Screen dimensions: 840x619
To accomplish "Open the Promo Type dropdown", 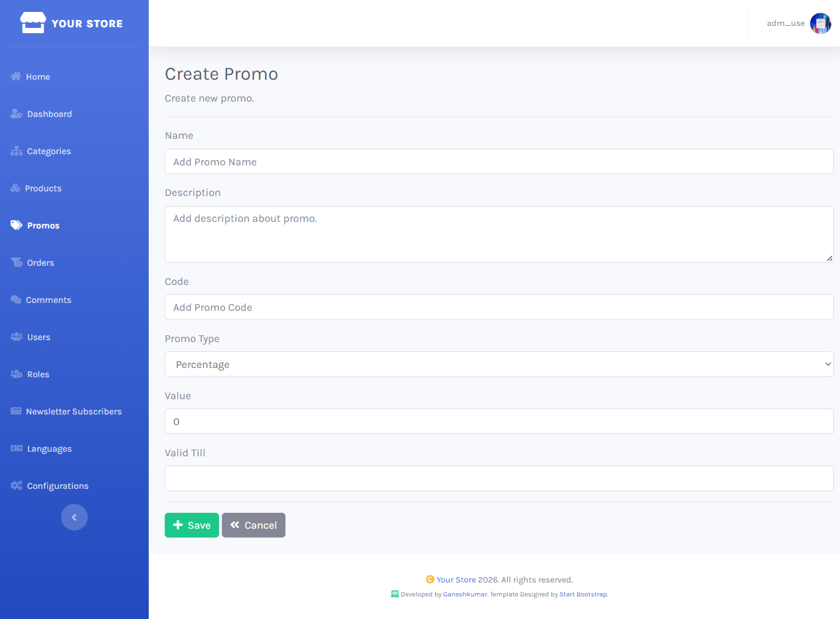I will click(499, 364).
